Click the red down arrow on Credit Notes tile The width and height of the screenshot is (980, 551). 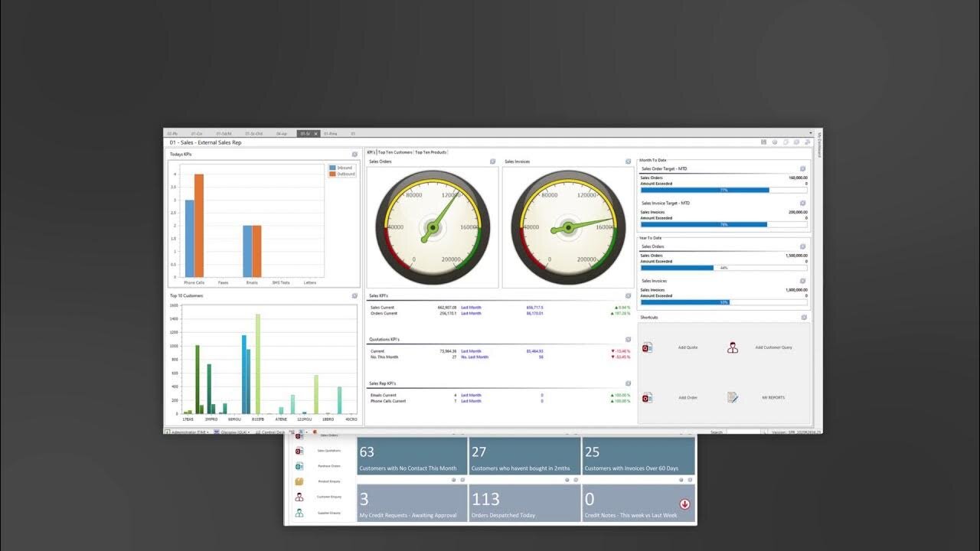pyautogui.click(x=684, y=504)
